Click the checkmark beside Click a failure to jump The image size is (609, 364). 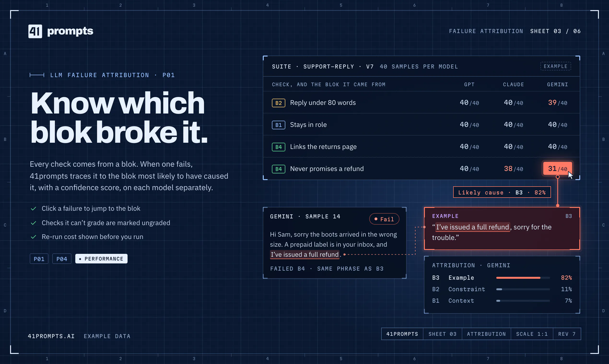[x=34, y=209]
